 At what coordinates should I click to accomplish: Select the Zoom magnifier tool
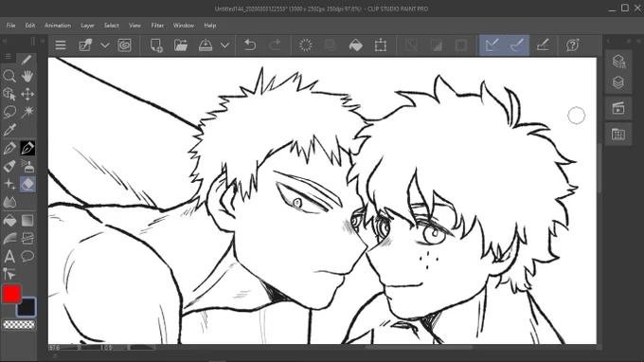(9, 76)
